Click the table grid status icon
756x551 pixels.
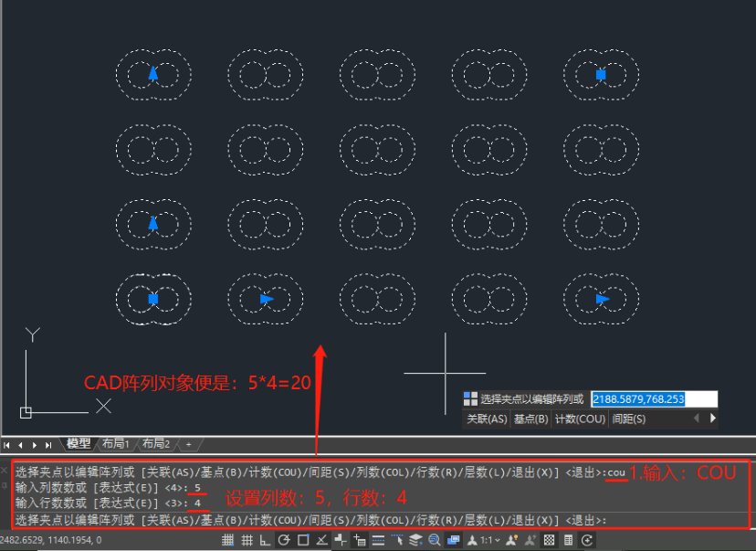click(568, 540)
